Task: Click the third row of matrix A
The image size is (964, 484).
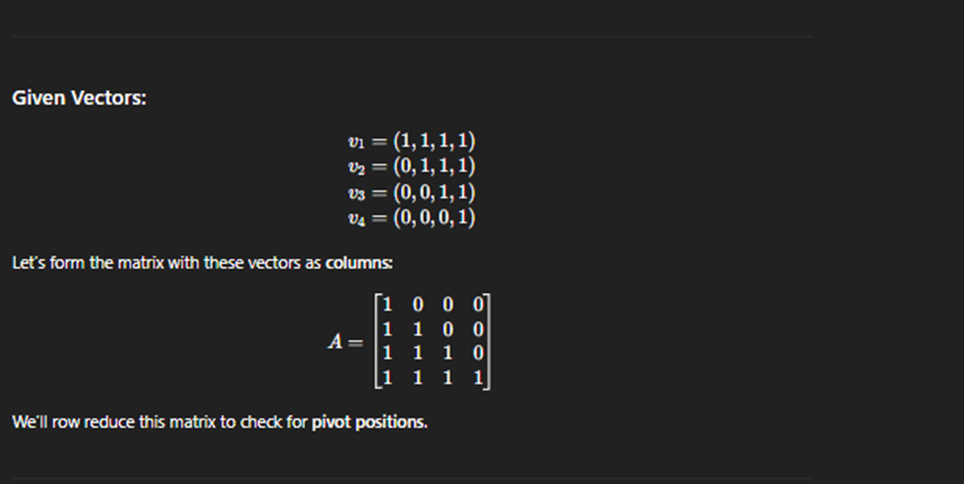Action: pos(433,353)
